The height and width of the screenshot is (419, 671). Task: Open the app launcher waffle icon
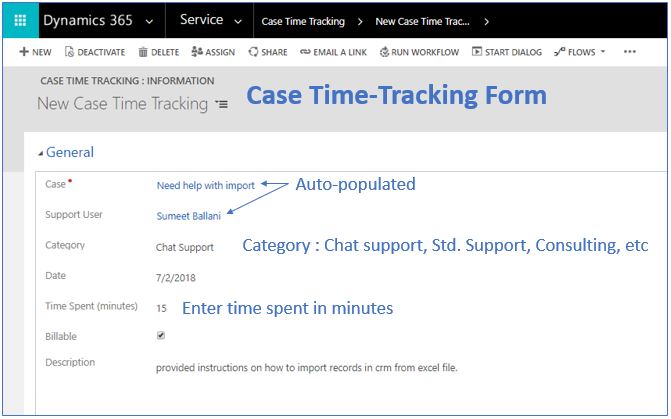point(20,20)
